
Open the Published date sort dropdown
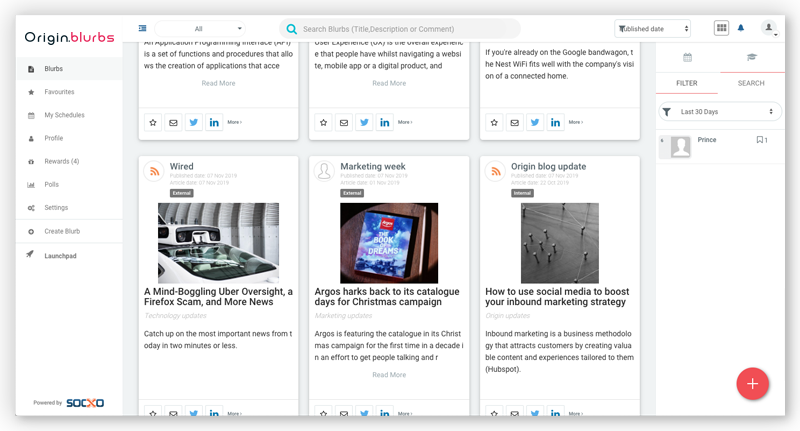653,29
